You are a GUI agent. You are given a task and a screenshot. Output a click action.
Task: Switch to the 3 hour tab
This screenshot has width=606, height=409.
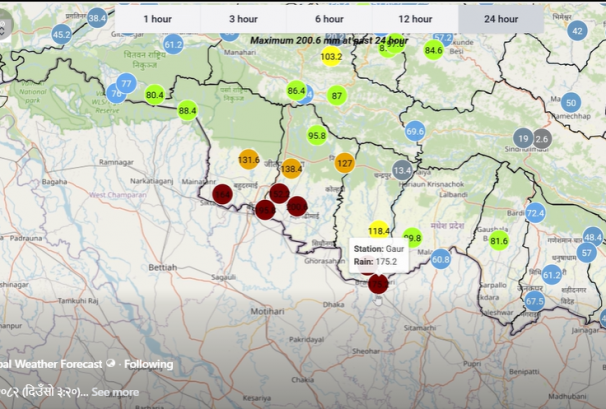coord(243,18)
